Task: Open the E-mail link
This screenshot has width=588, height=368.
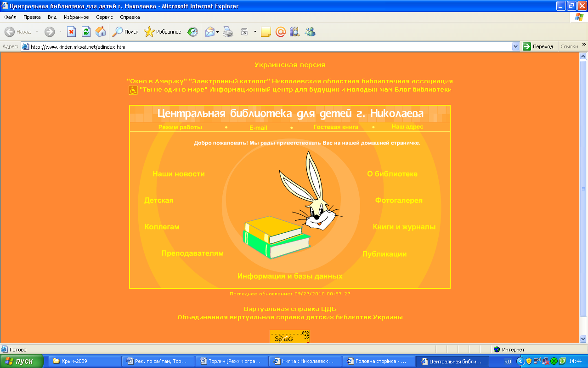Action: [258, 127]
